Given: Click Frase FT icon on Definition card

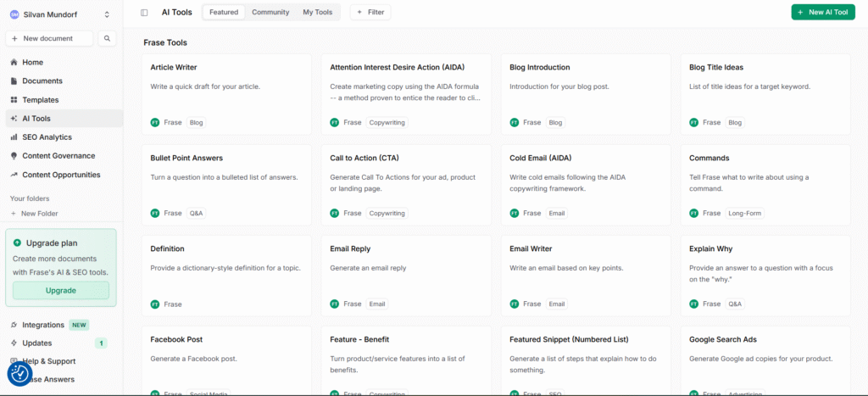Looking at the screenshot, I should pyautogui.click(x=155, y=304).
